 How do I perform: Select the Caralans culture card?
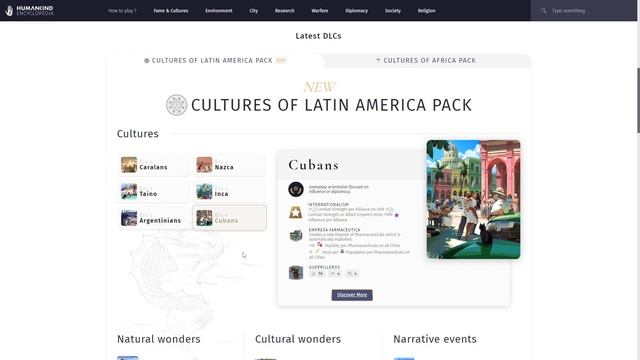(x=153, y=165)
